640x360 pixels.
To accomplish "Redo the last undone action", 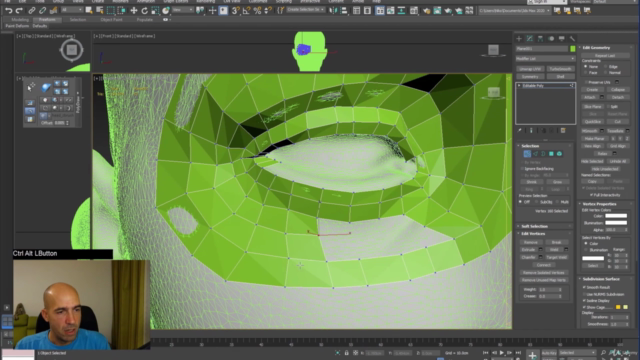I will pos(19,11).
